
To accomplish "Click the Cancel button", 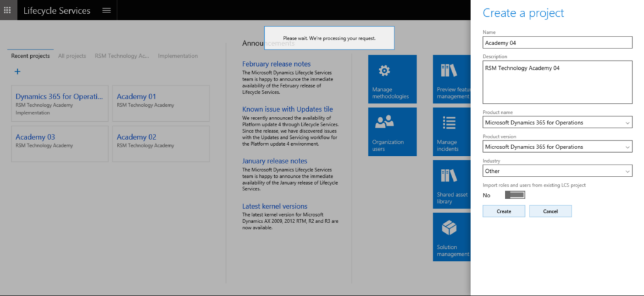I will [x=550, y=211].
